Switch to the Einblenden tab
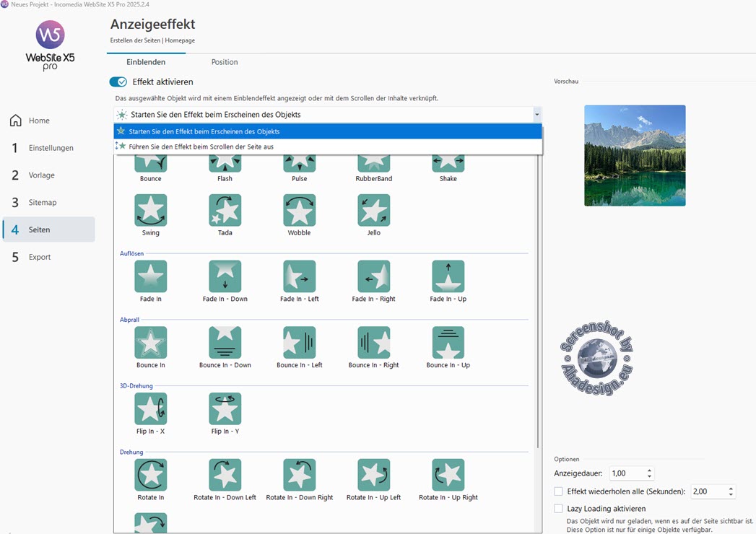Screen dimensions: 756x534 (146, 62)
